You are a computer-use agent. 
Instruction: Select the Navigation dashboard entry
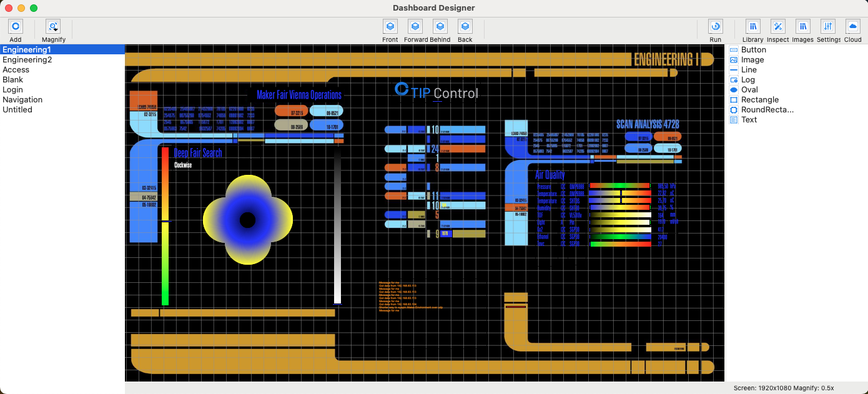pyautogui.click(x=22, y=100)
